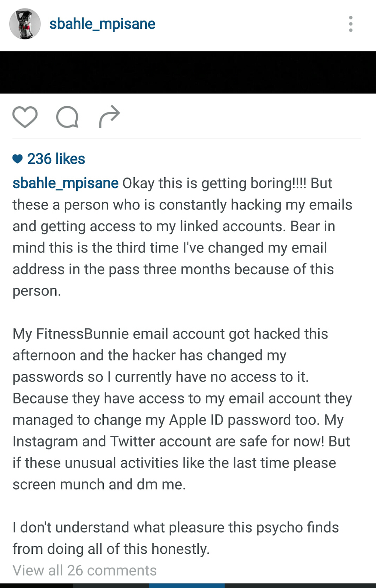Open sbahle_mpisane profile from the post header
This screenshot has width=376, height=588.
[x=102, y=24]
